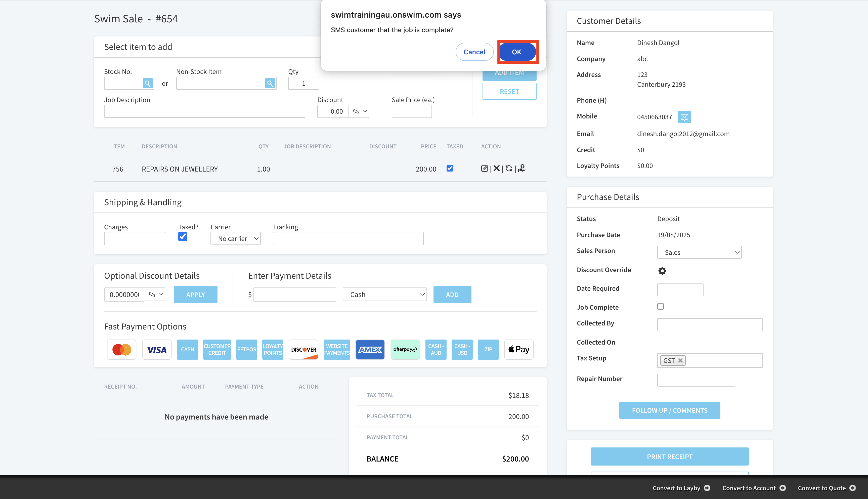
Task: Open the Sales Person dropdown
Action: (699, 253)
